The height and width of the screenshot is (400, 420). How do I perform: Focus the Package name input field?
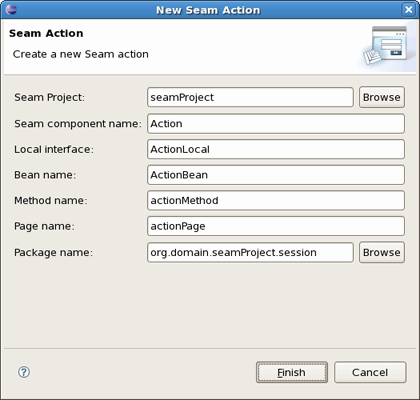tap(250, 252)
